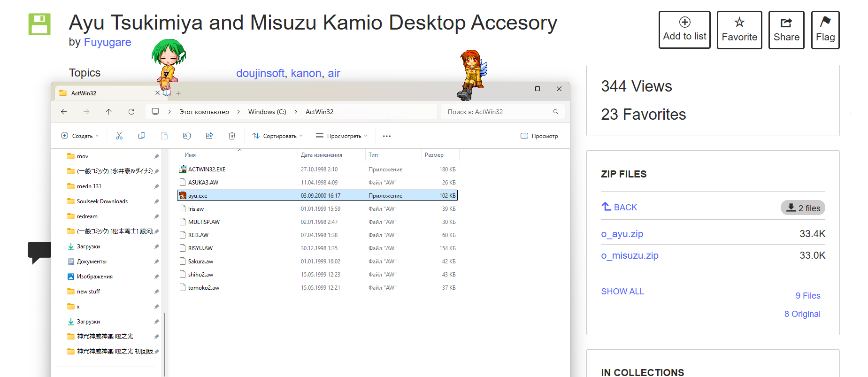
Task: Click the pin beside Soulseek Downloads
Action: [x=156, y=201]
